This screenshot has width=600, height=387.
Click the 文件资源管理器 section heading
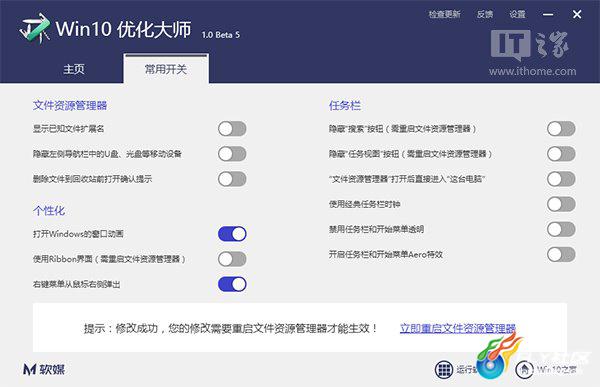click(x=70, y=106)
